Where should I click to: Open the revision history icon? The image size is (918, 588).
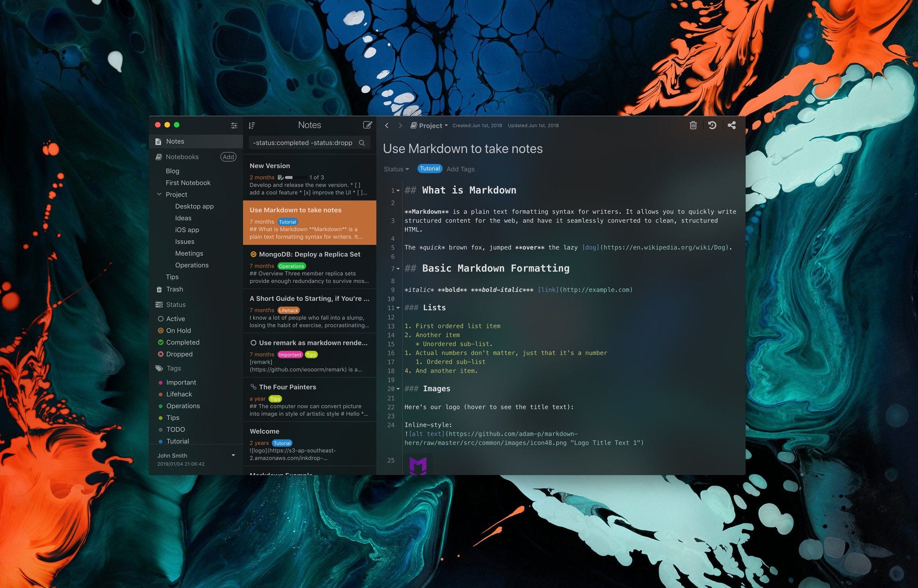[712, 125]
